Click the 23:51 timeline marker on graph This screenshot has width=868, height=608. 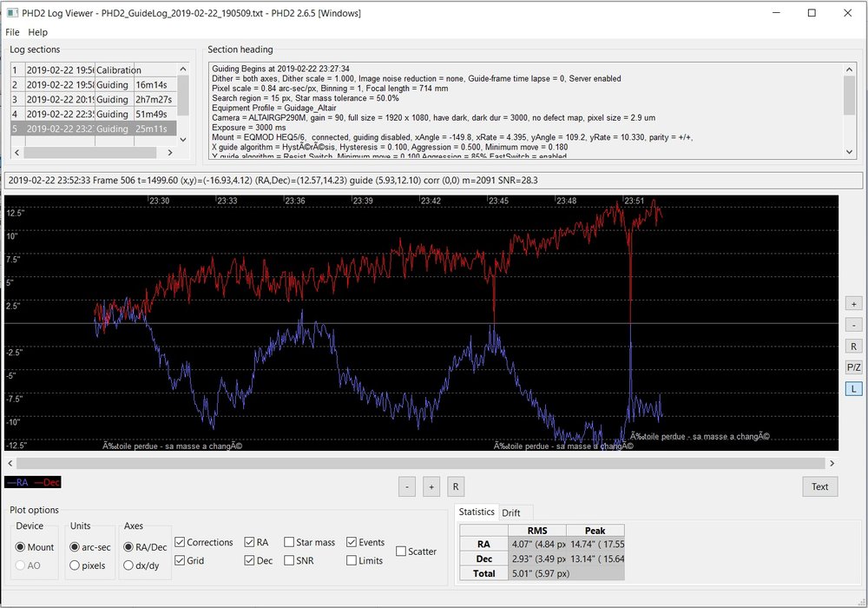(x=634, y=201)
